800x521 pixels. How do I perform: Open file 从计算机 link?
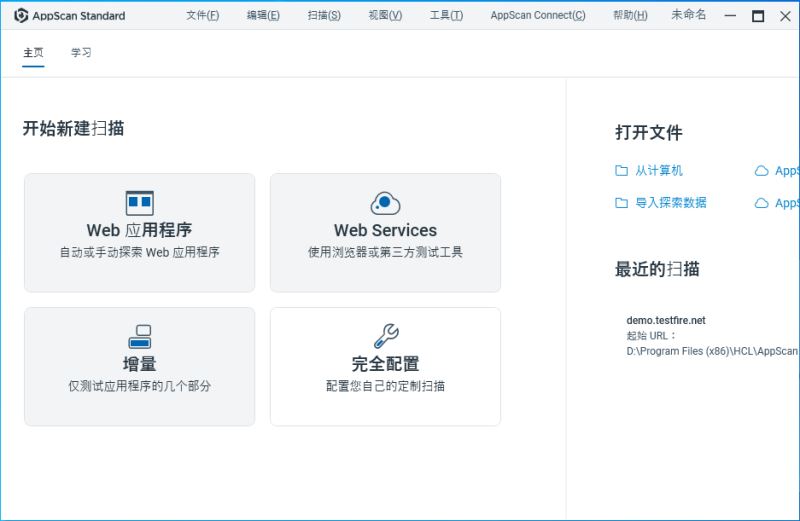[x=659, y=170]
